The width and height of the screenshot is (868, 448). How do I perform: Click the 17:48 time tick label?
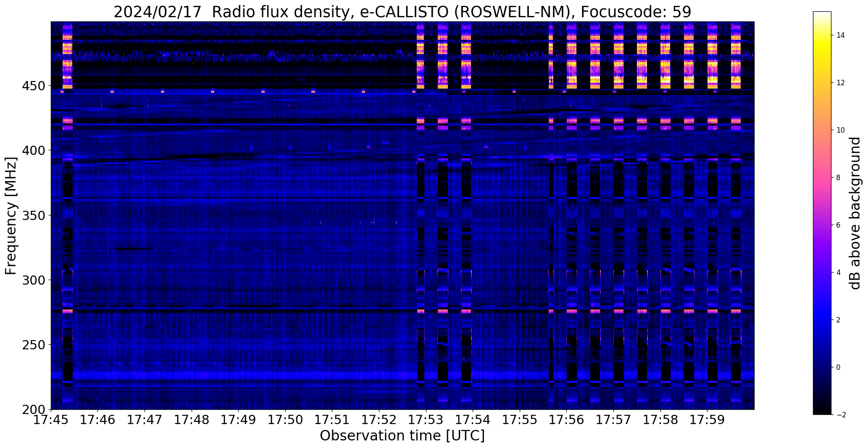point(192,420)
